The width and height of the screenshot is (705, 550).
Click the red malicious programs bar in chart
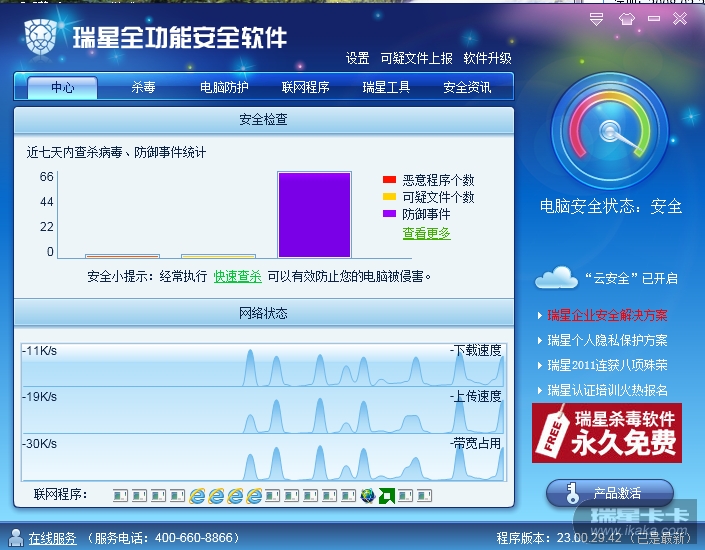(x=122, y=256)
